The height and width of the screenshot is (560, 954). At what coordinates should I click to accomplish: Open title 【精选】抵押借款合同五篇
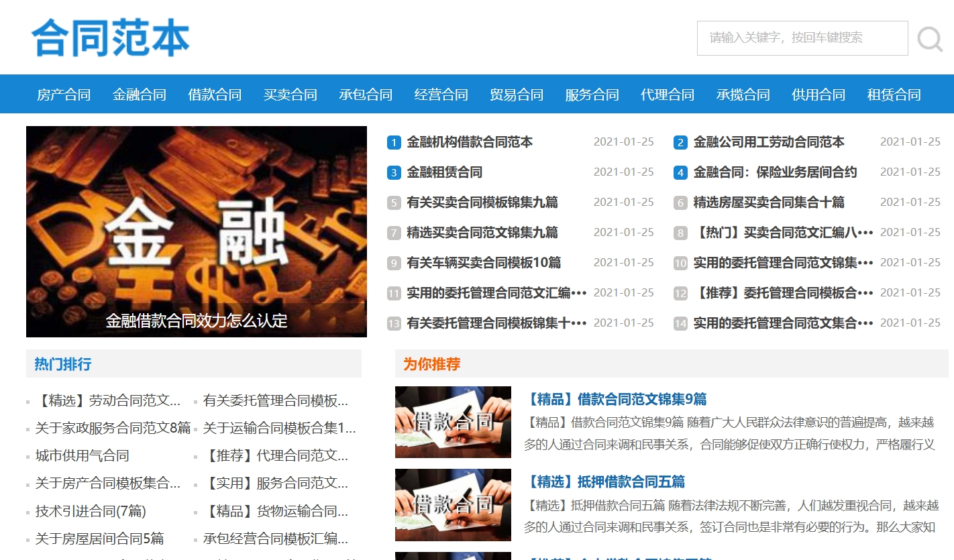604,482
